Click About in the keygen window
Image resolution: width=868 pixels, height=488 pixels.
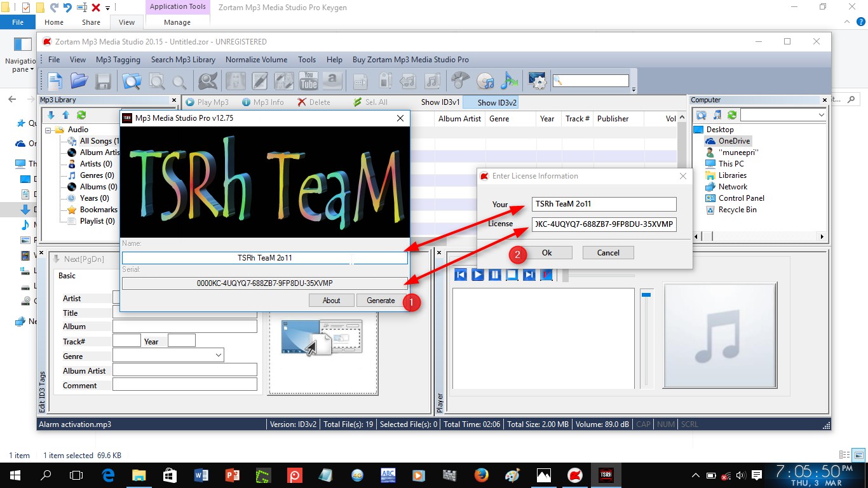point(331,301)
